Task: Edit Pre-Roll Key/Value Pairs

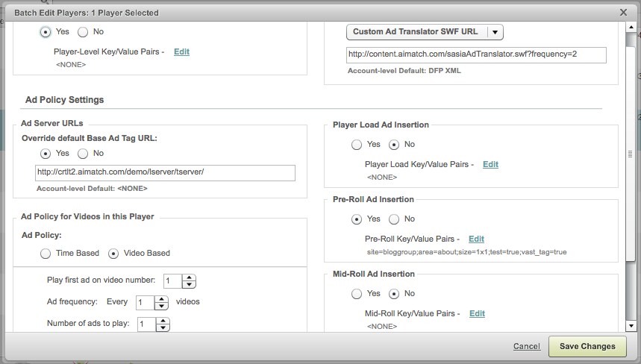Action: pyautogui.click(x=476, y=239)
